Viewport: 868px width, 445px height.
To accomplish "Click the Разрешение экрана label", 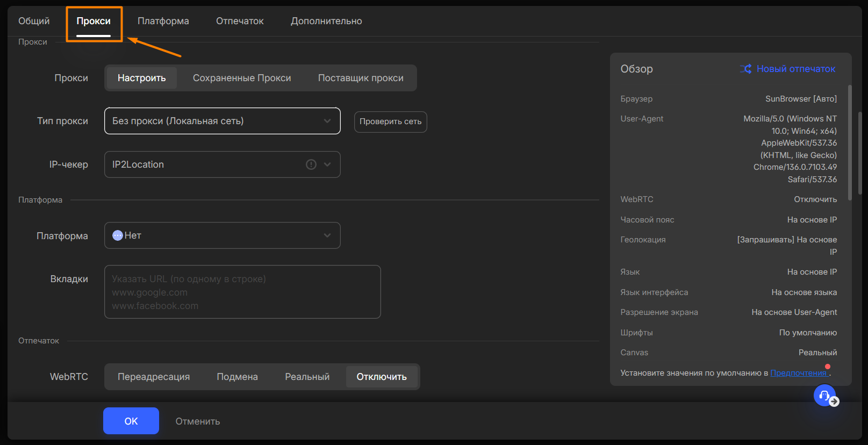I will point(659,312).
